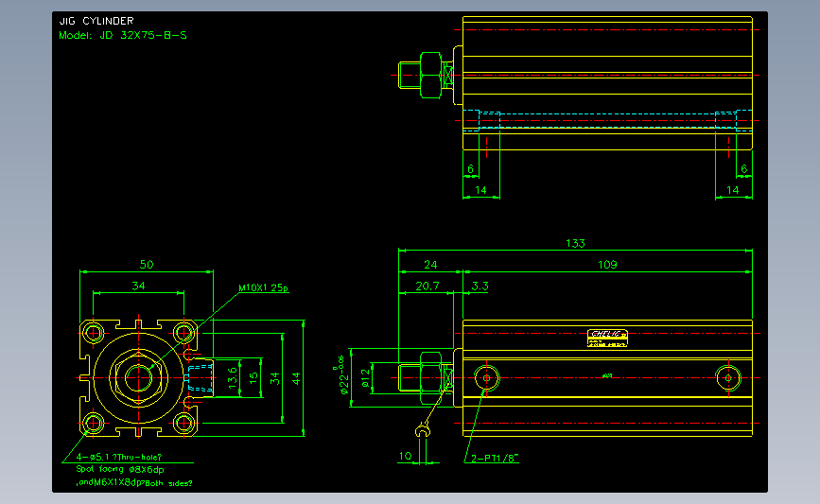Select the 20.7 dimension value
This screenshot has width=820, height=504.
pyautogui.click(x=427, y=286)
